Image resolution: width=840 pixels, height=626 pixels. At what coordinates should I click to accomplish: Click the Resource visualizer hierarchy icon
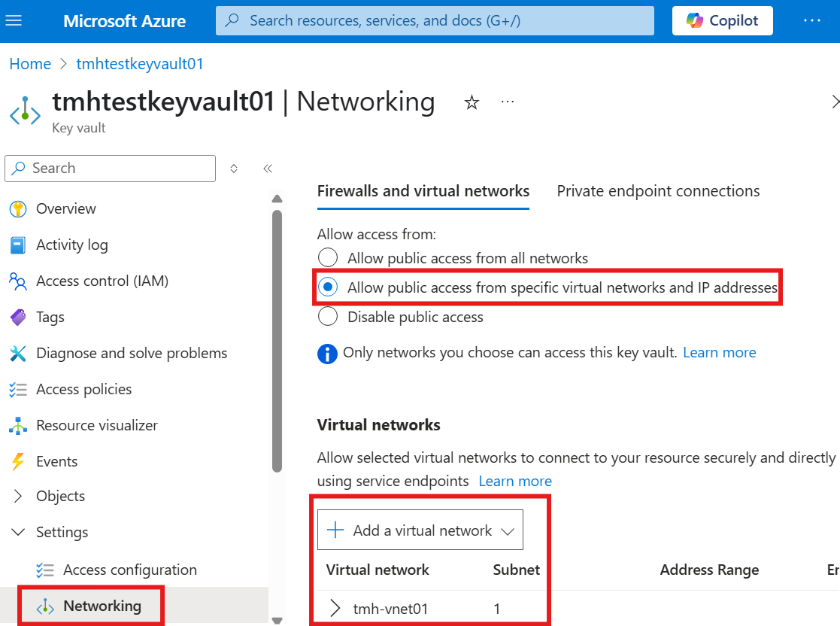tap(18, 426)
